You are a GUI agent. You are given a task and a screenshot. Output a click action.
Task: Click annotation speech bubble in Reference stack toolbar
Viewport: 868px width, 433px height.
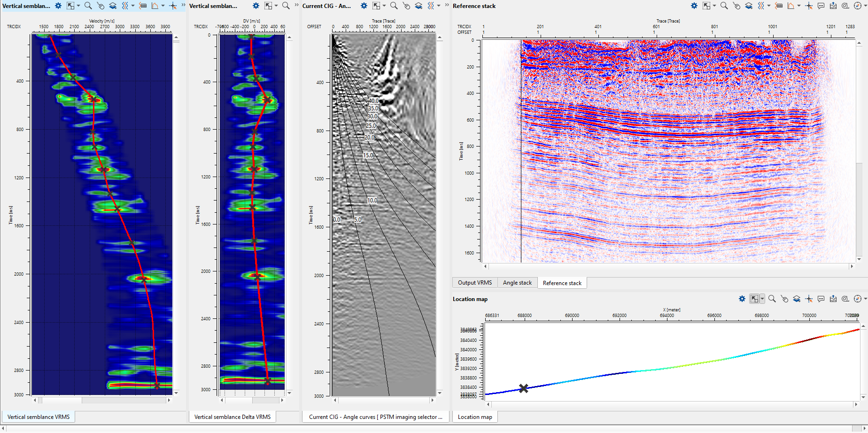coord(821,6)
